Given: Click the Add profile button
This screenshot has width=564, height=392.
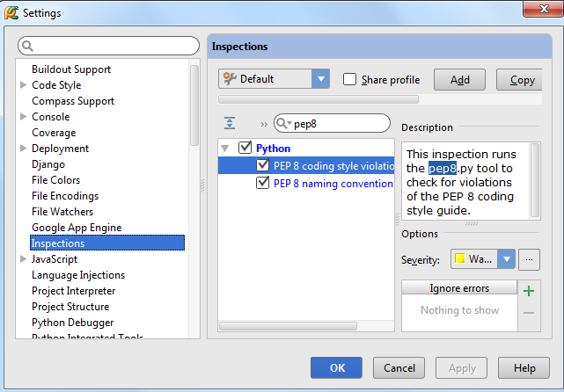Looking at the screenshot, I should click(x=459, y=80).
